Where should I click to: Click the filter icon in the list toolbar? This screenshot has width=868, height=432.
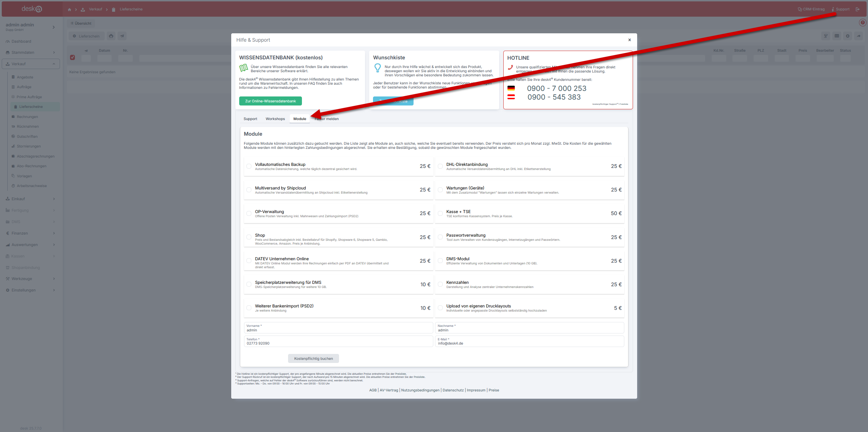click(x=826, y=36)
